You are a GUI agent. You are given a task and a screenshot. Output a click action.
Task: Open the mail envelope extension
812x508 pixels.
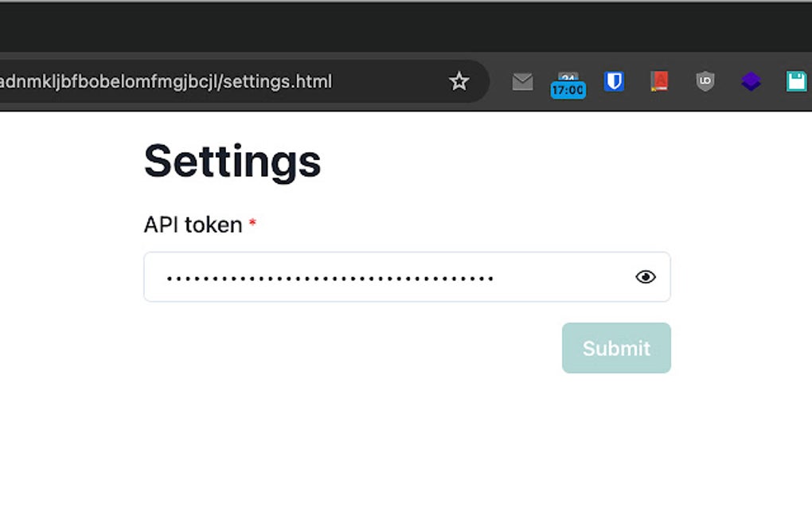coord(522,81)
